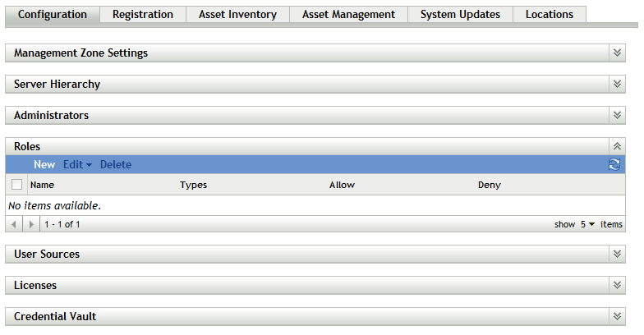
Task: Open the Edit dropdown menu
Action: pos(77,165)
